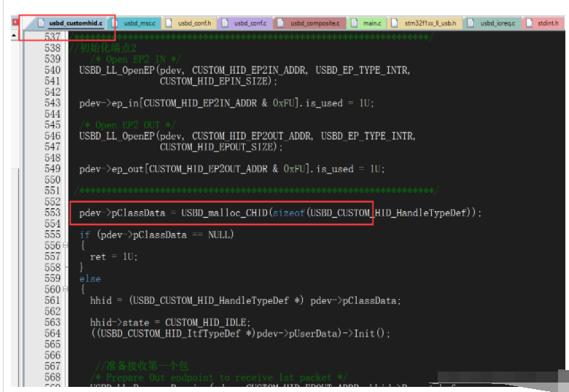Image resolution: width=569 pixels, height=392 pixels.
Task: Click line number 540 in the gutter
Action: (53, 70)
